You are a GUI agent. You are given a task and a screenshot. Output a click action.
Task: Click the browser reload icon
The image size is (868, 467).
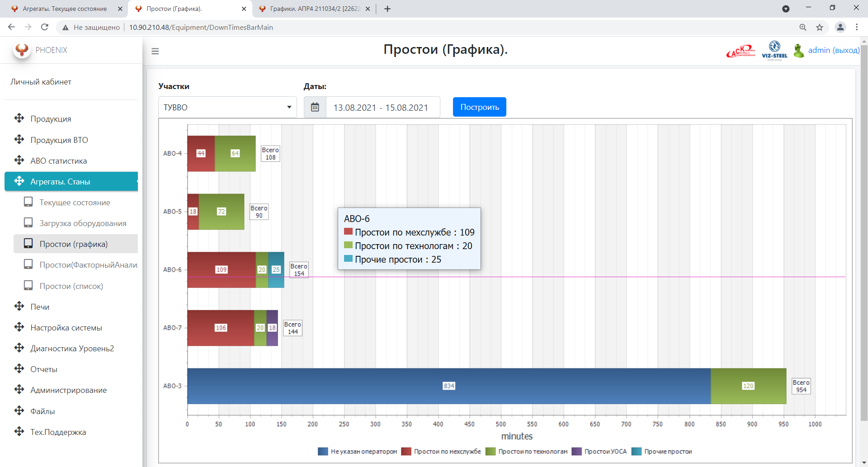(45, 27)
